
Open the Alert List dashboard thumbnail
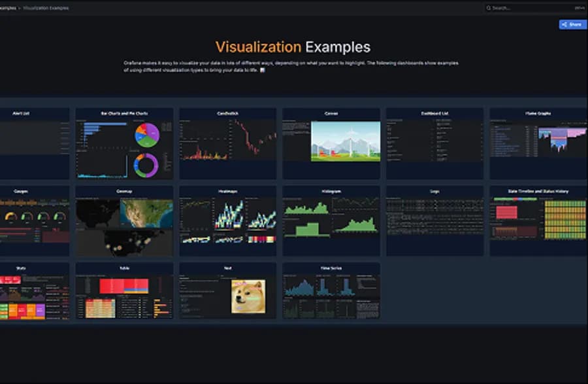35,143
